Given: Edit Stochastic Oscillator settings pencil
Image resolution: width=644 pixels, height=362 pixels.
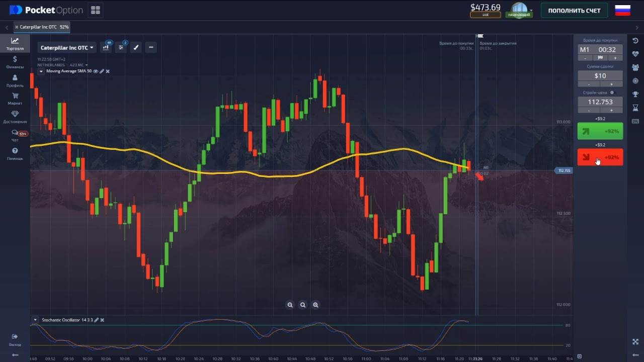Looking at the screenshot, I should click(x=97, y=320).
